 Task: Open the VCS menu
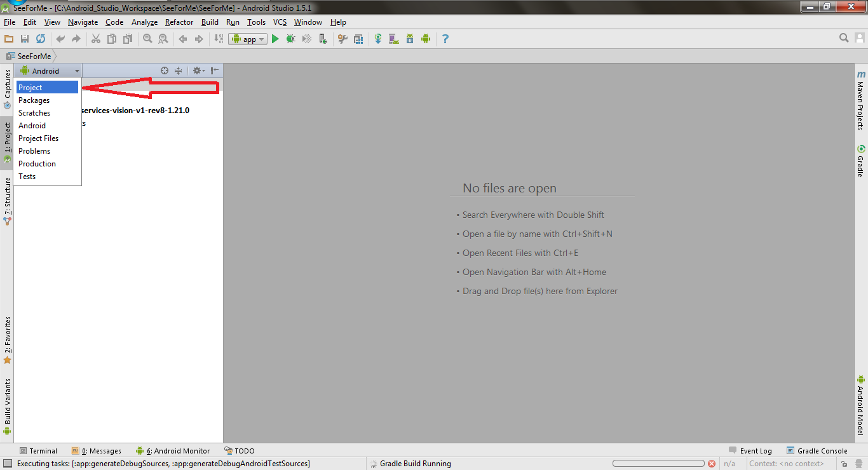tap(280, 22)
